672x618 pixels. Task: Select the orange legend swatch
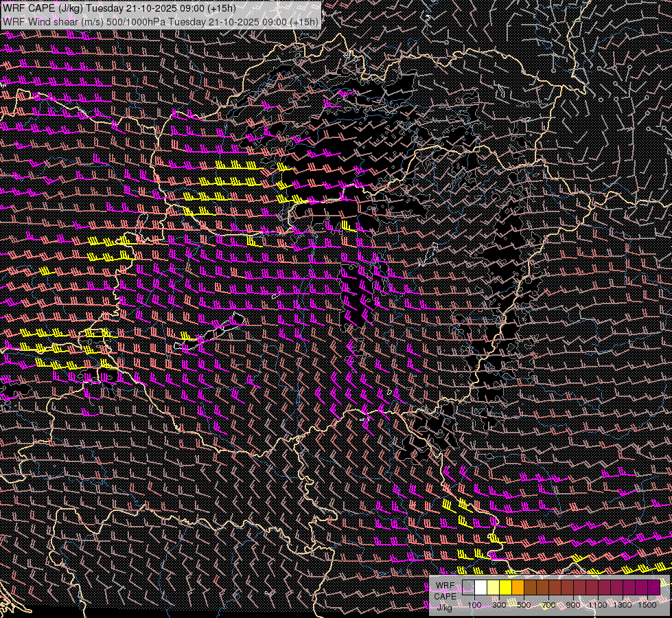pos(518,587)
